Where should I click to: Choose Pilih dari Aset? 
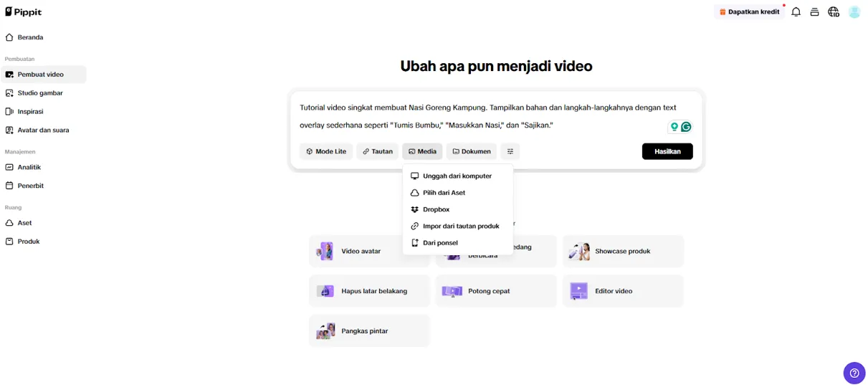[x=457, y=193]
